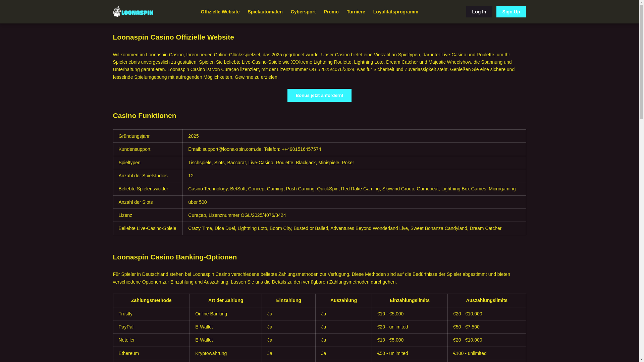Click the Einzahlungslimits column header
This screenshot has width=644, height=362.
pyautogui.click(x=410, y=300)
